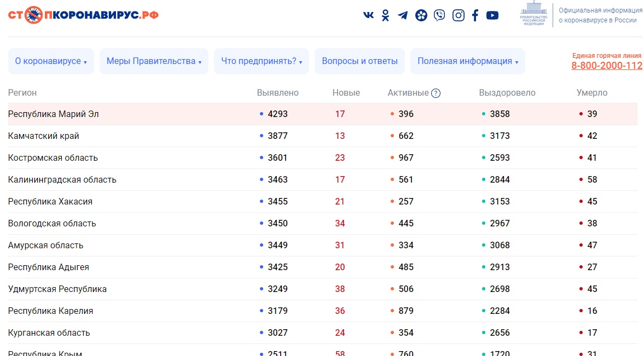644x356 pixels.
Task: Expand the Что предпринять? menu
Action: (262, 61)
